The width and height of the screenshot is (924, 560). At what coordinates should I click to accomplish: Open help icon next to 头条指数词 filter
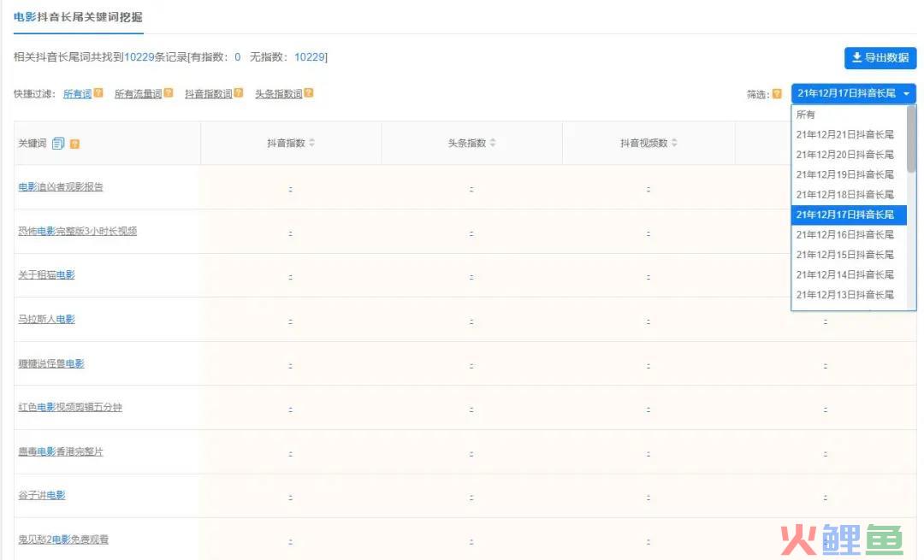point(309,93)
